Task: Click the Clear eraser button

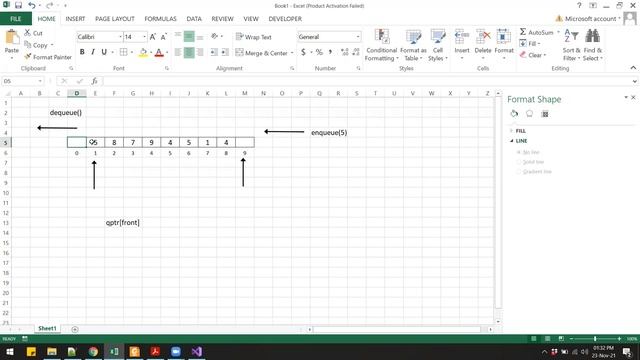Action: [x=533, y=55]
